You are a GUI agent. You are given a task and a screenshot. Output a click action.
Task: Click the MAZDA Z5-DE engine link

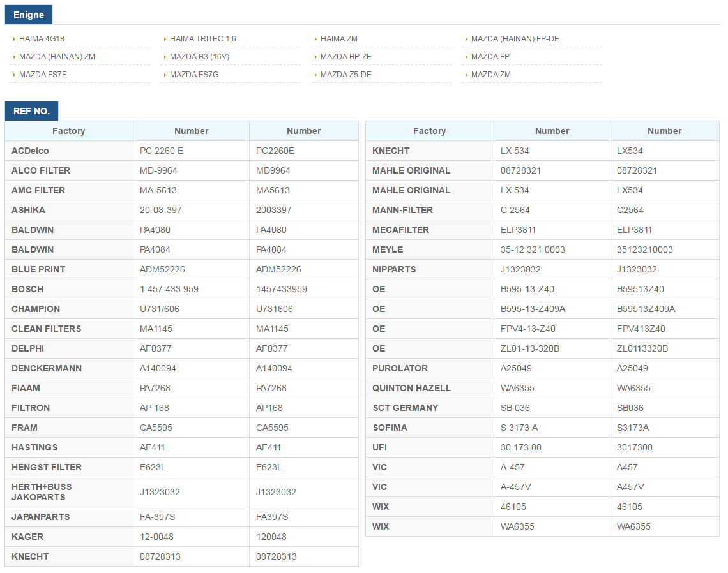pyautogui.click(x=346, y=75)
